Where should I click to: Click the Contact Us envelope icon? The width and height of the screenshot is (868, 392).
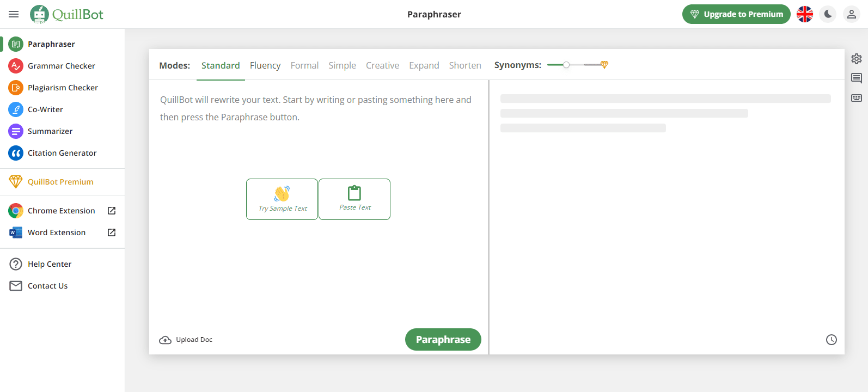16,286
